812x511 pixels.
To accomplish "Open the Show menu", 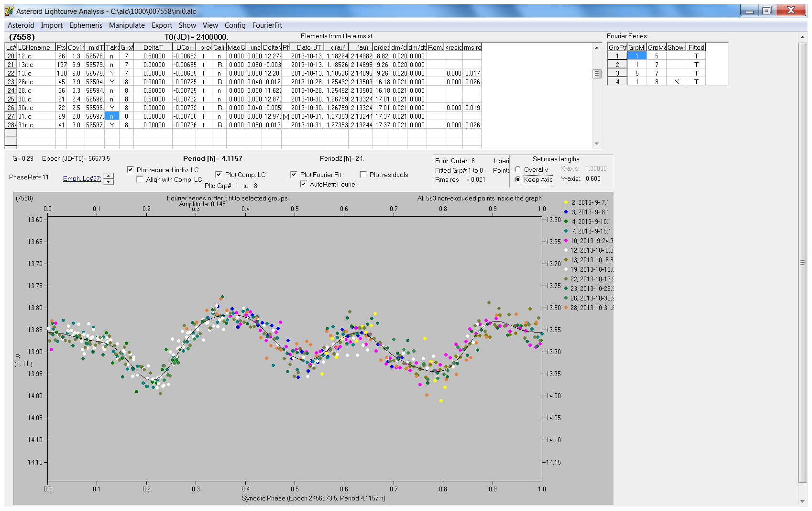I will coord(187,25).
